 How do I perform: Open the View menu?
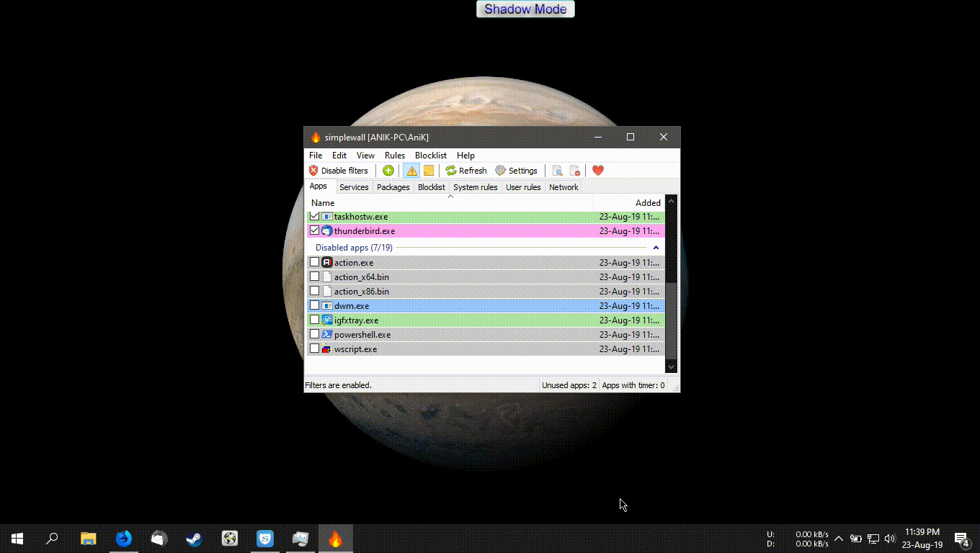point(365,156)
